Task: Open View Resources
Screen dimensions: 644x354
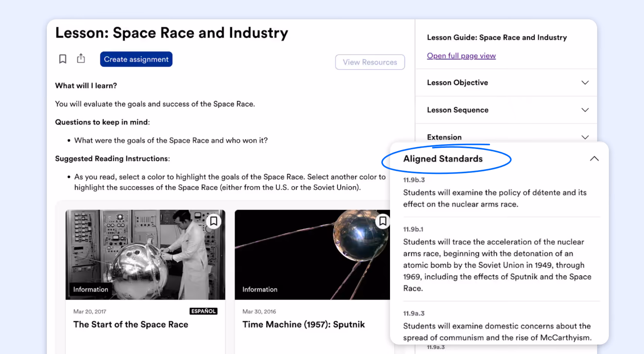Action: point(370,62)
